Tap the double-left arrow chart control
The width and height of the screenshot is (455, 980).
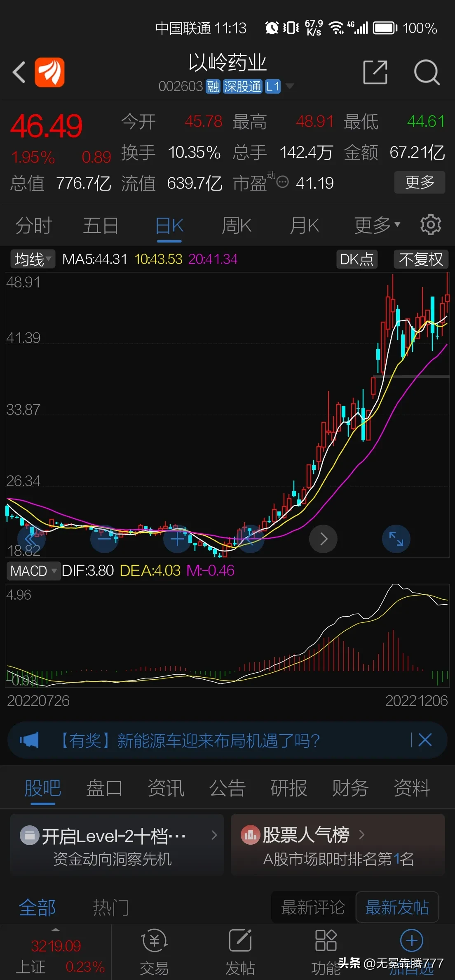pyautogui.click(x=31, y=539)
